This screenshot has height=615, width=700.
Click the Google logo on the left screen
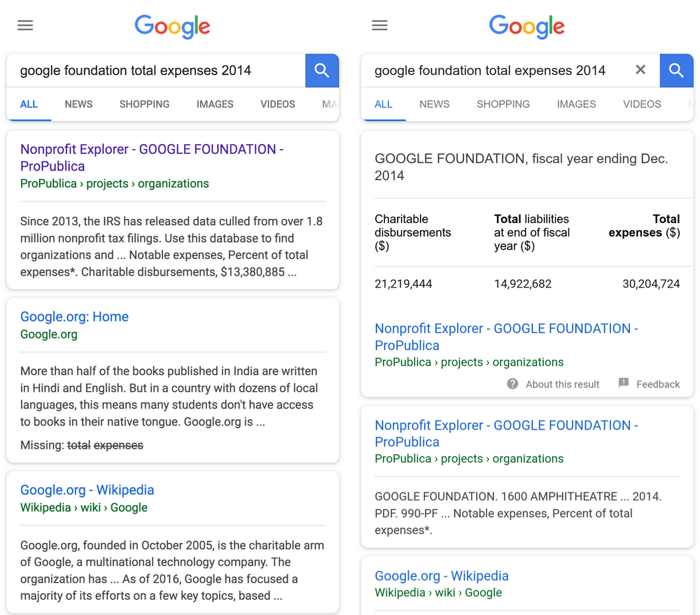[172, 27]
